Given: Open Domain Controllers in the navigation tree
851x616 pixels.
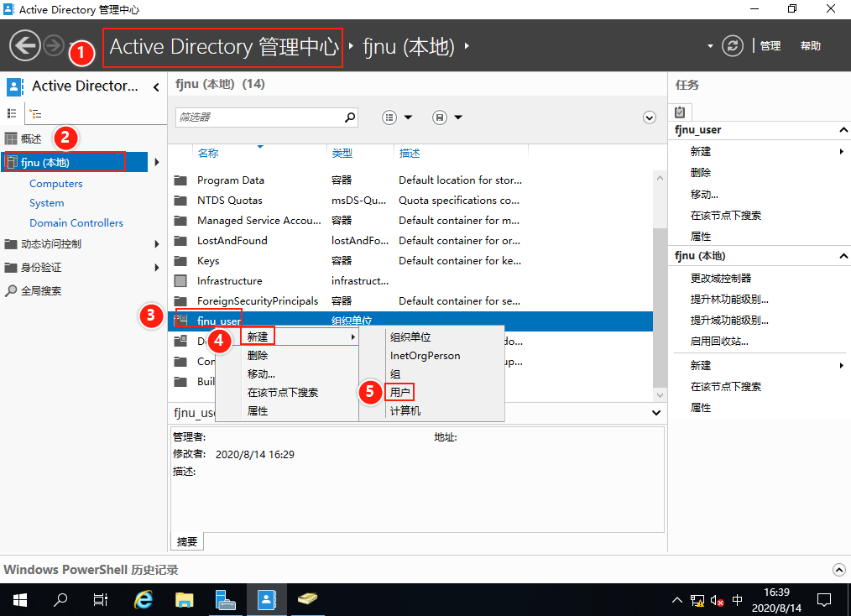Looking at the screenshot, I should (76, 223).
